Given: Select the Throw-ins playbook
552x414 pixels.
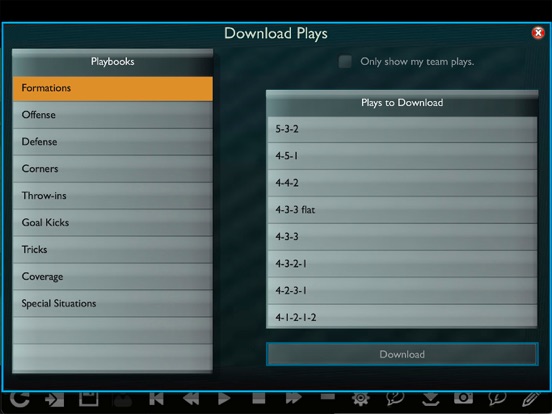Looking at the screenshot, I should click(x=113, y=196).
